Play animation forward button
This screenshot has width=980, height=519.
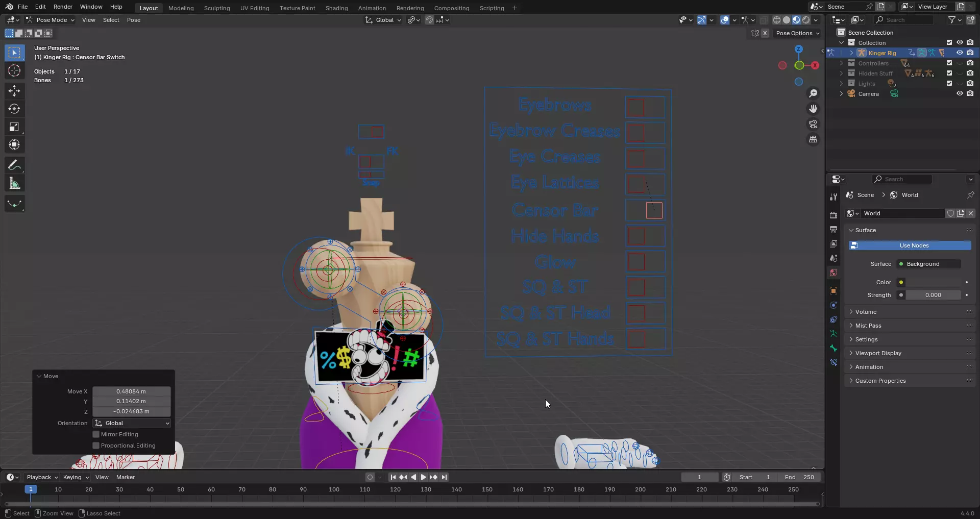(423, 477)
